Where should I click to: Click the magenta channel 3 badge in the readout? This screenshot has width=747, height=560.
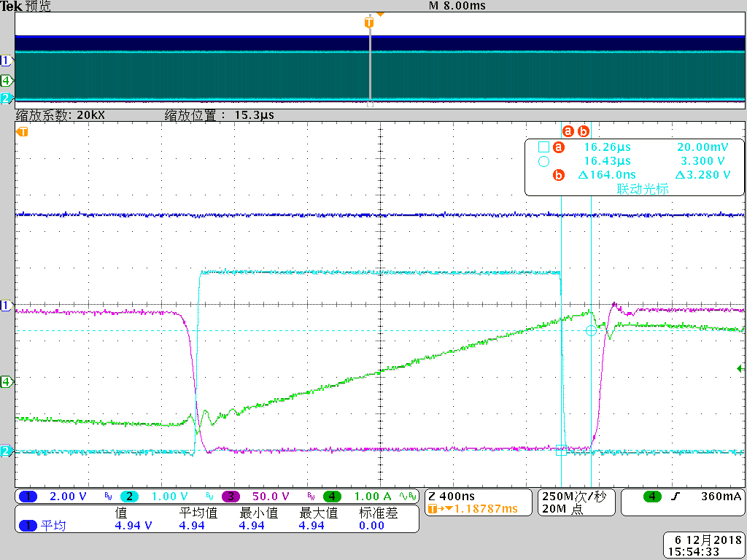point(231,497)
